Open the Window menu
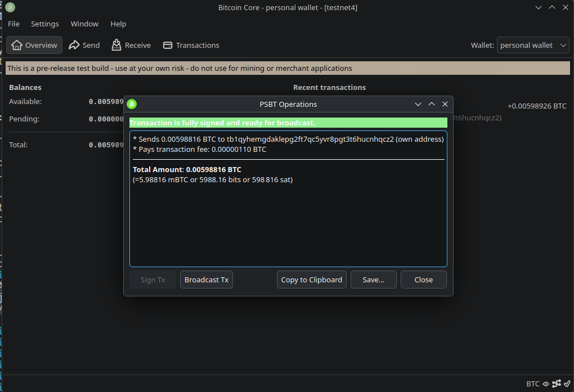 pyautogui.click(x=84, y=24)
